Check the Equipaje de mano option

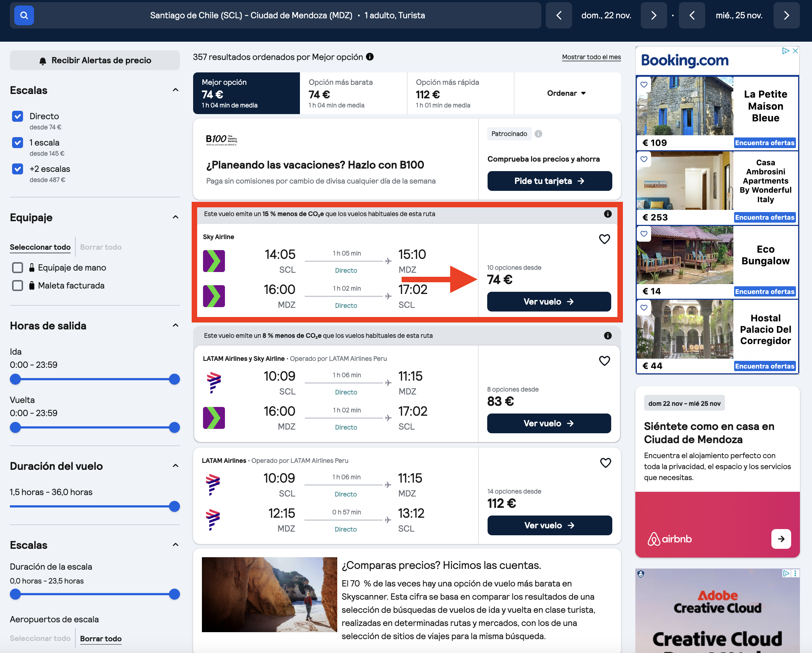[x=17, y=268]
